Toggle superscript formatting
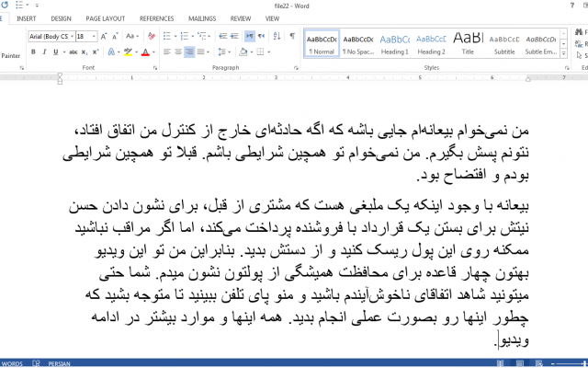This screenshot has width=588, height=368. coord(96,52)
